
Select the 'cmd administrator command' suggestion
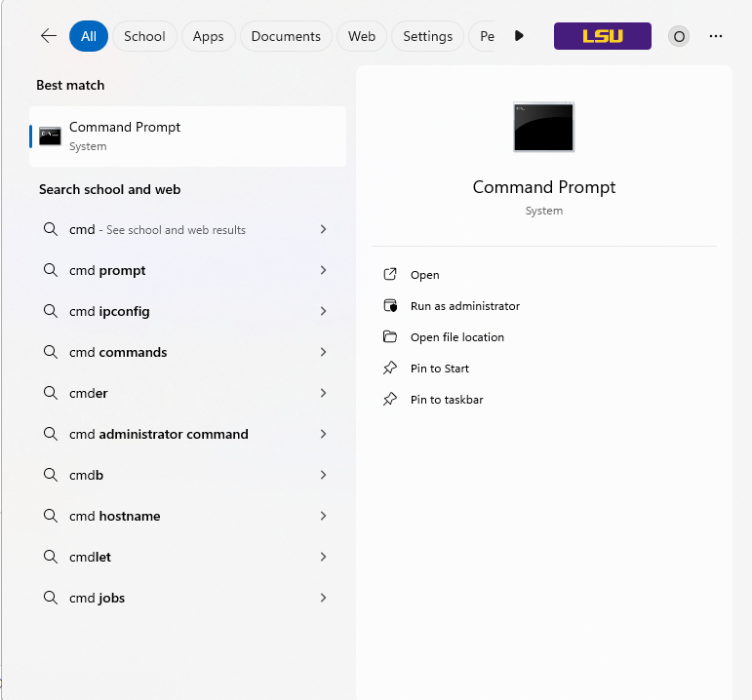[x=187, y=435]
